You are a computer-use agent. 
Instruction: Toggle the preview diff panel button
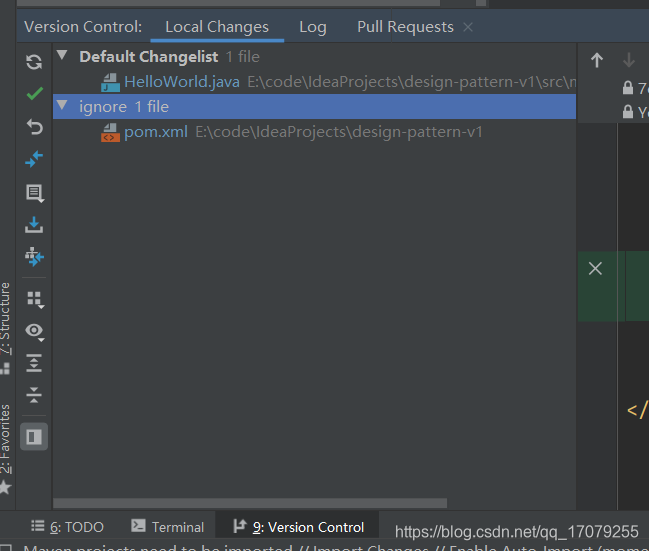pos(34,437)
